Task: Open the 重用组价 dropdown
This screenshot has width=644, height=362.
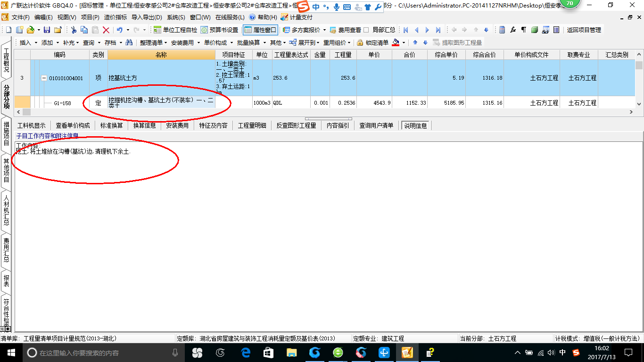Action: (337, 42)
